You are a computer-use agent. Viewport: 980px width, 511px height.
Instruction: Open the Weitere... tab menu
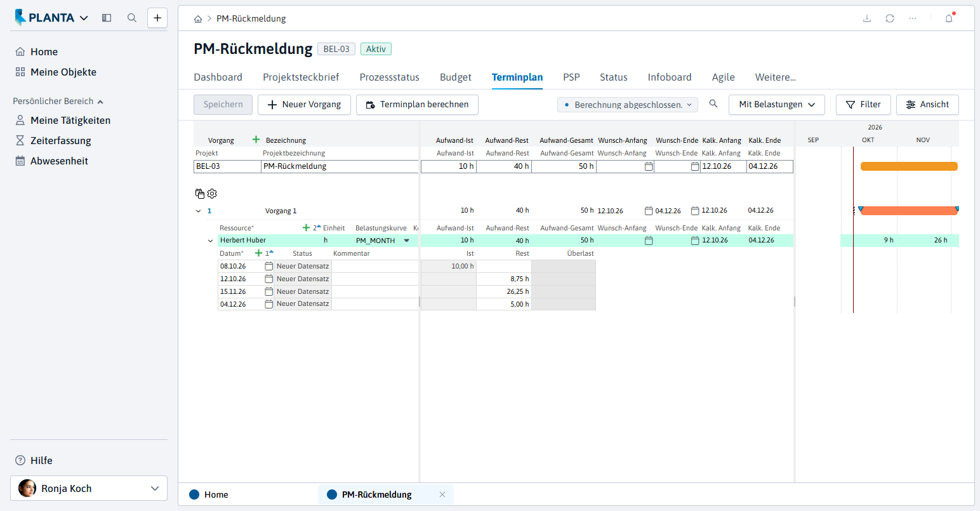[x=776, y=77]
